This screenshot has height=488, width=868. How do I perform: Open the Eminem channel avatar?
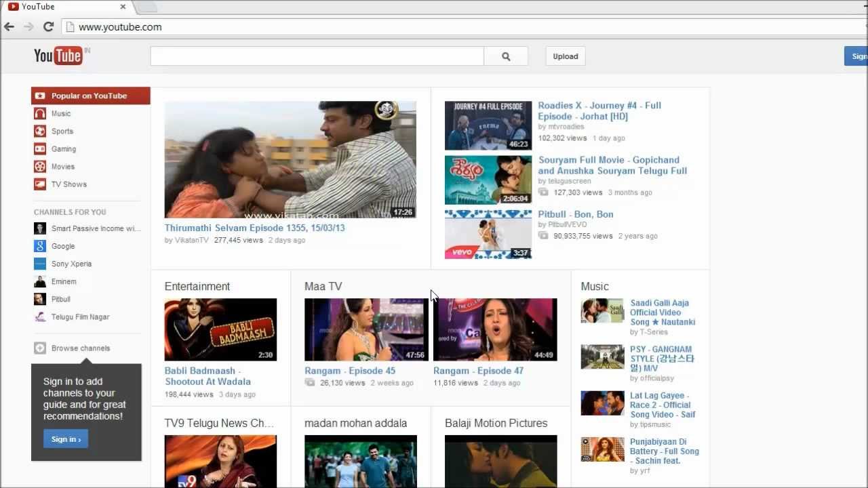[x=40, y=281]
